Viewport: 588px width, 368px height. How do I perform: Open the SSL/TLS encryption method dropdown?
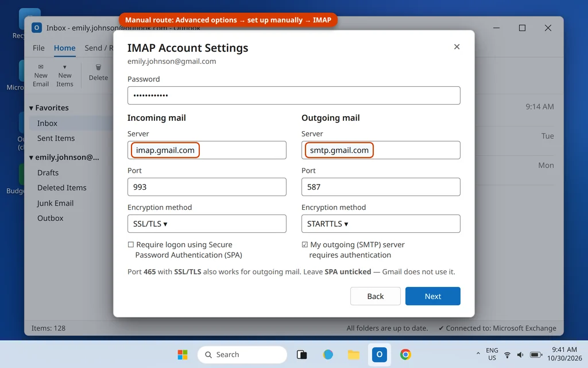point(207,224)
